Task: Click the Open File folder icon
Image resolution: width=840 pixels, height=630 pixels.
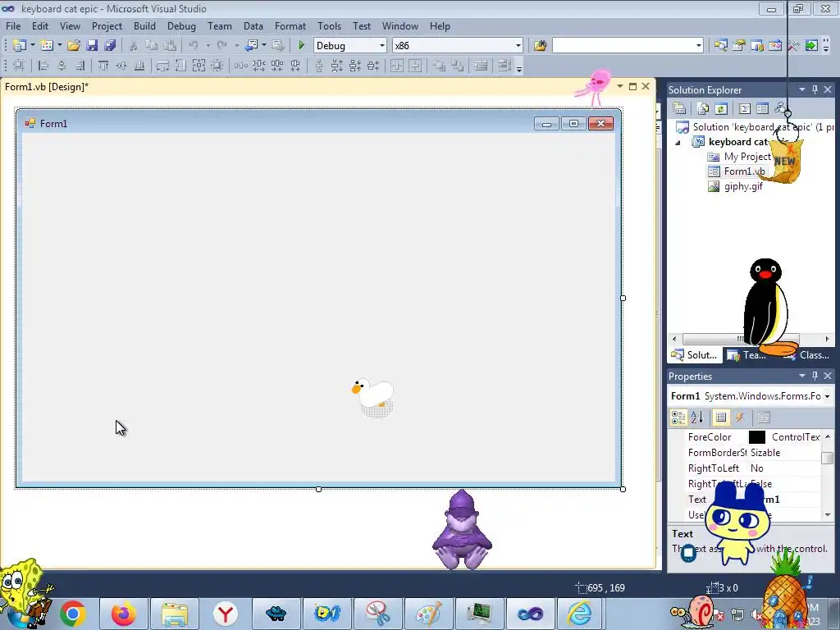Action: [74, 46]
